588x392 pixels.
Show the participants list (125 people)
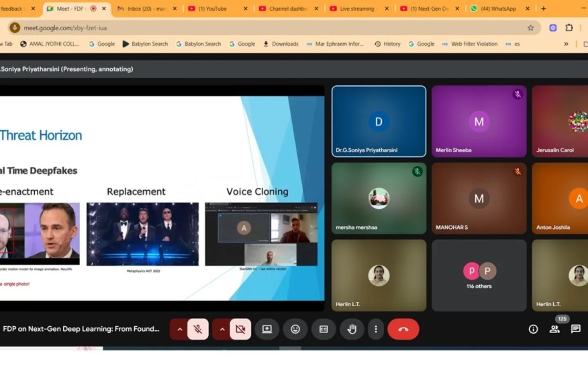tap(555, 329)
